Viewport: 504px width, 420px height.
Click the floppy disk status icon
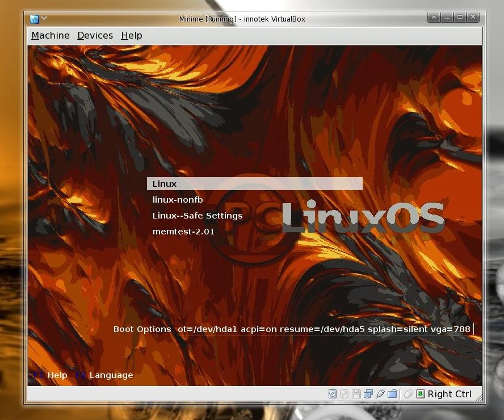coord(356,394)
